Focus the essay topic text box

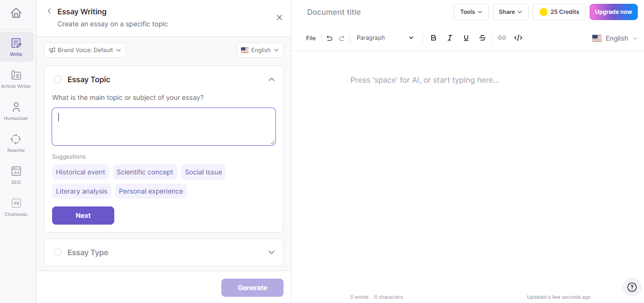point(164,127)
